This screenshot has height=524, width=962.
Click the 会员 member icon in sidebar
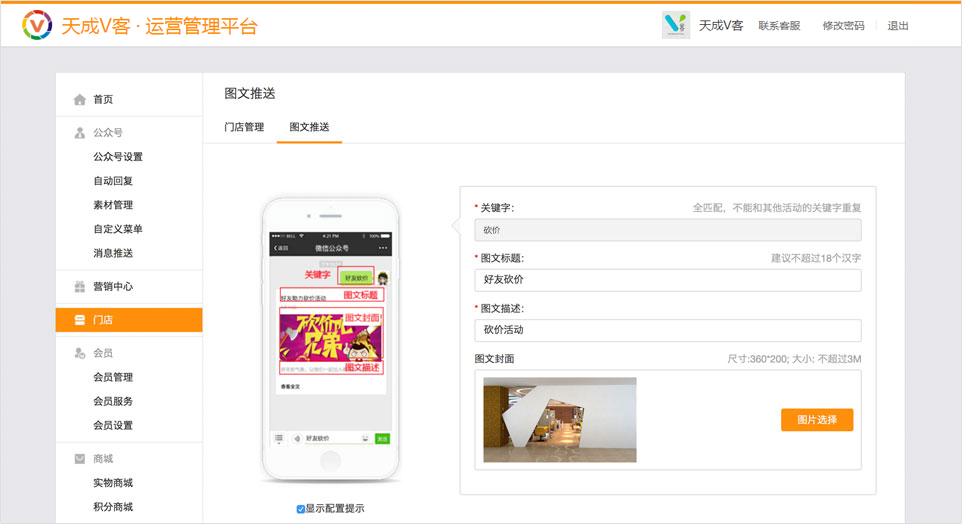[80, 353]
